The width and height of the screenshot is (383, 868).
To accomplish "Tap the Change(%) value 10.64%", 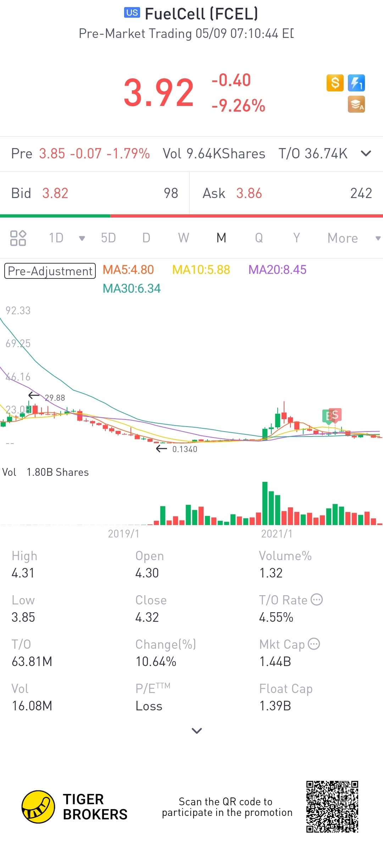I will tap(156, 661).
